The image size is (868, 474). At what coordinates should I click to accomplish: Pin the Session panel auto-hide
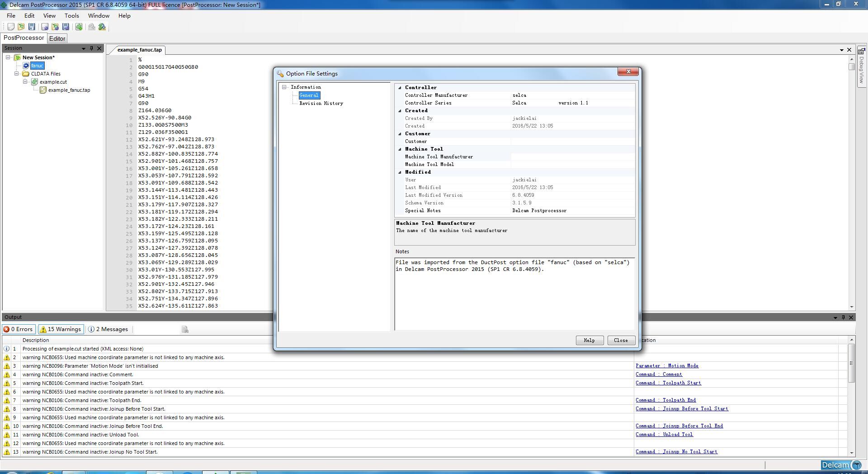tap(91, 48)
